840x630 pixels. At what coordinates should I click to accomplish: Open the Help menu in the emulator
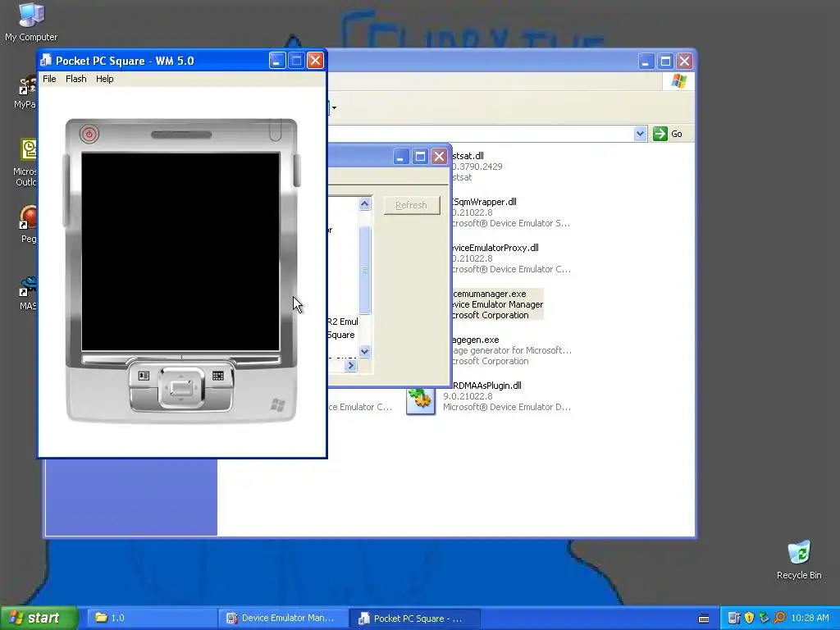coord(104,79)
